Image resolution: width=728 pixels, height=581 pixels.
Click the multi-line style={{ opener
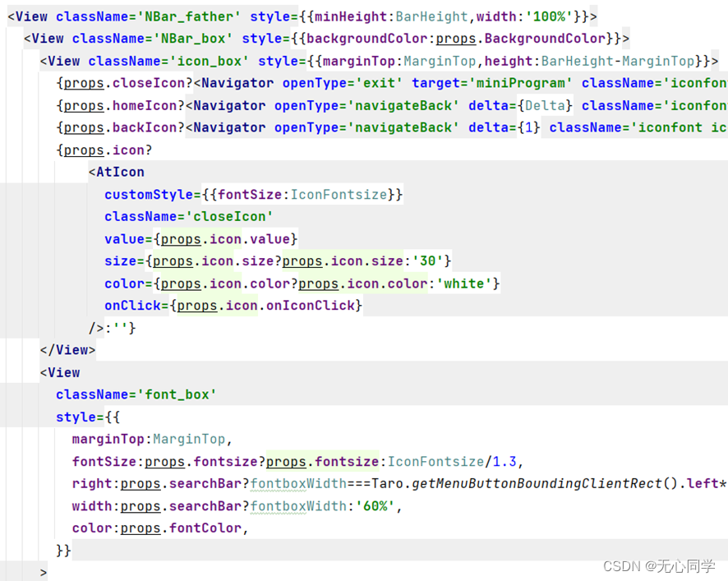point(88,417)
